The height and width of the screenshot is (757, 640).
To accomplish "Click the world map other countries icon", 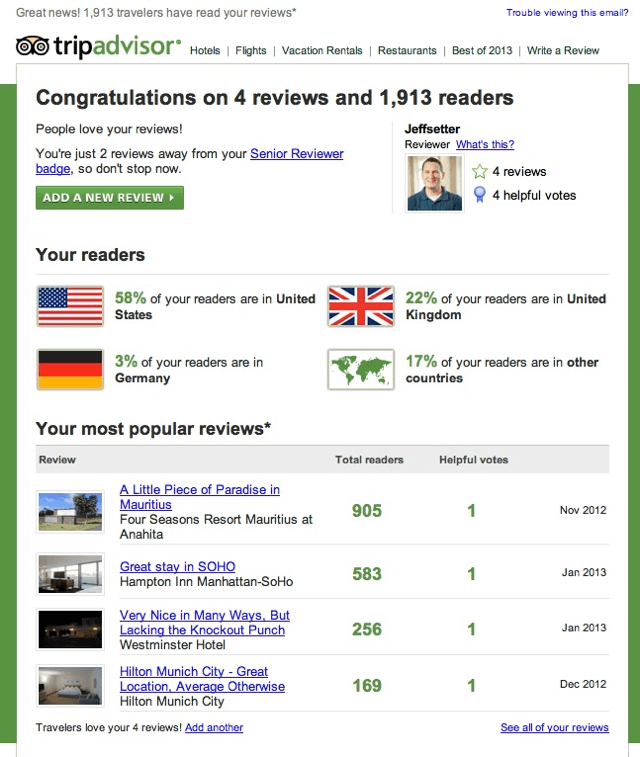I will coord(361,369).
